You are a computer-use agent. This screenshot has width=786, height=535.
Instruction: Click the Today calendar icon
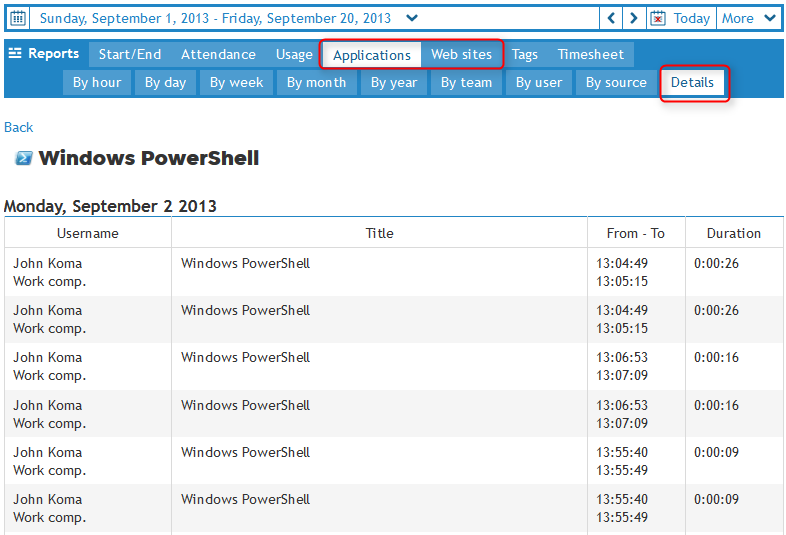coord(658,19)
